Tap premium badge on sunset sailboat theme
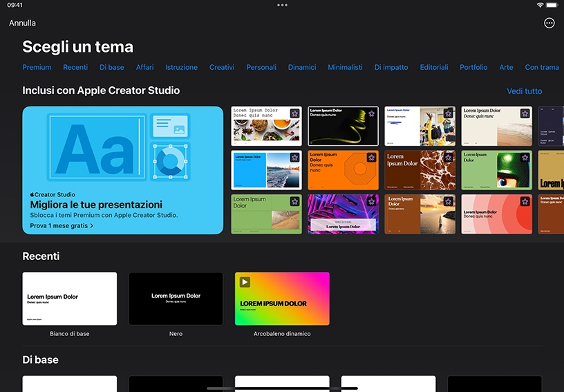This screenshot has width=564, height=392. click(x=448, y=201)
